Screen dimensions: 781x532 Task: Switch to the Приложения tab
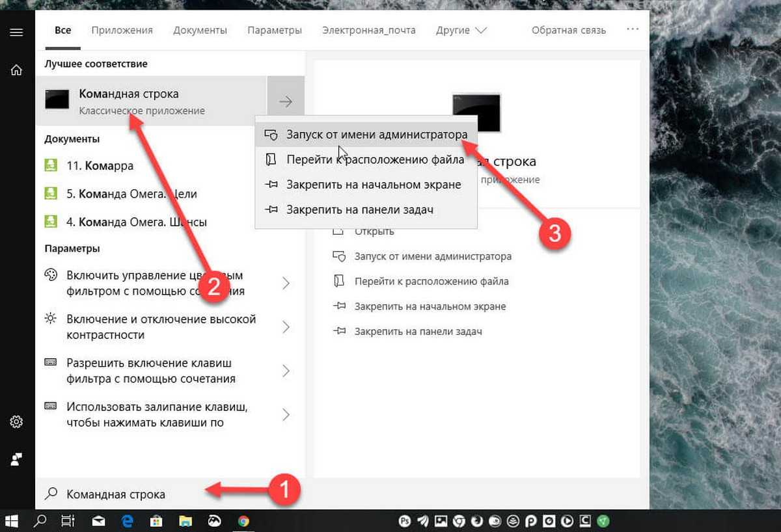point(122,31)
